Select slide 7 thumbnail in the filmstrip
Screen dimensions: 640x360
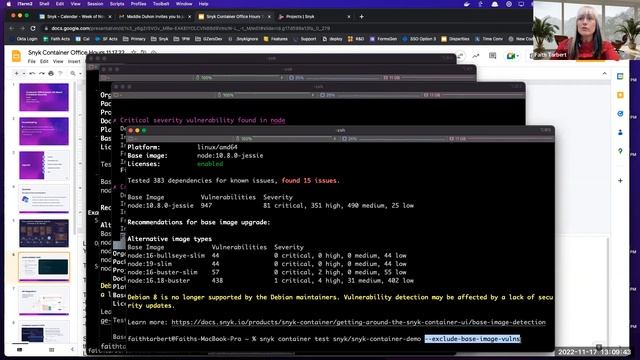pyautogui.click(x=44, y=301)
